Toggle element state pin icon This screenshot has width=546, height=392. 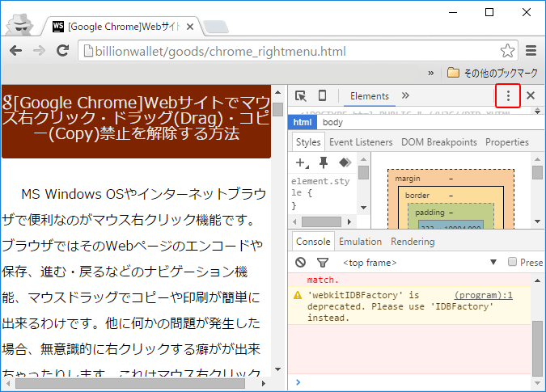324,162
